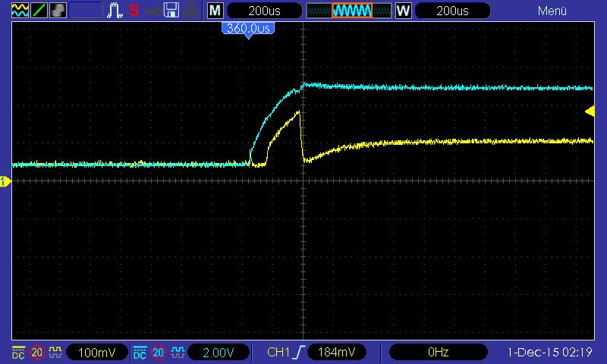
Task: Click the red S stop status icon
Action: 134,11
